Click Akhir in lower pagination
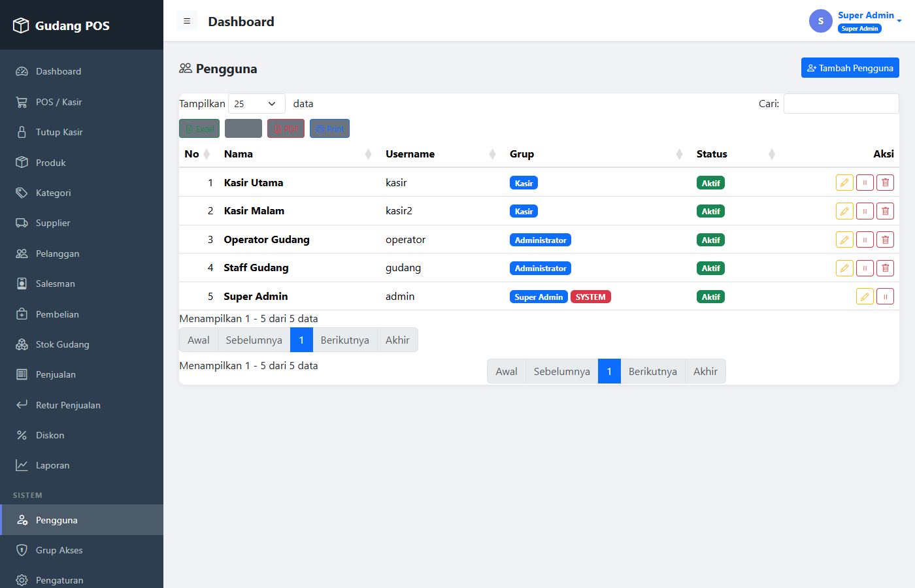The height and width of the screenshot is (588, 915). pos(705,371)
